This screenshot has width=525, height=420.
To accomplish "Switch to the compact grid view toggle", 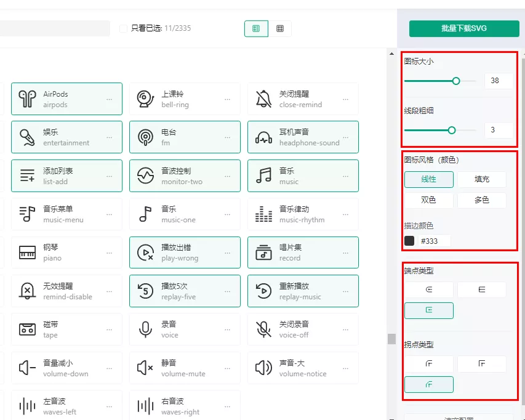I will pyautogui.click(x=281, y=28).
